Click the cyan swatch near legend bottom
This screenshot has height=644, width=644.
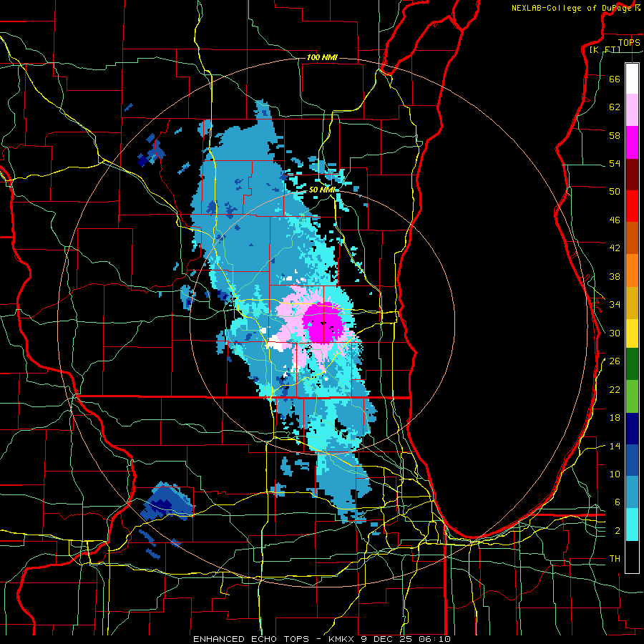tap(632, 525)
